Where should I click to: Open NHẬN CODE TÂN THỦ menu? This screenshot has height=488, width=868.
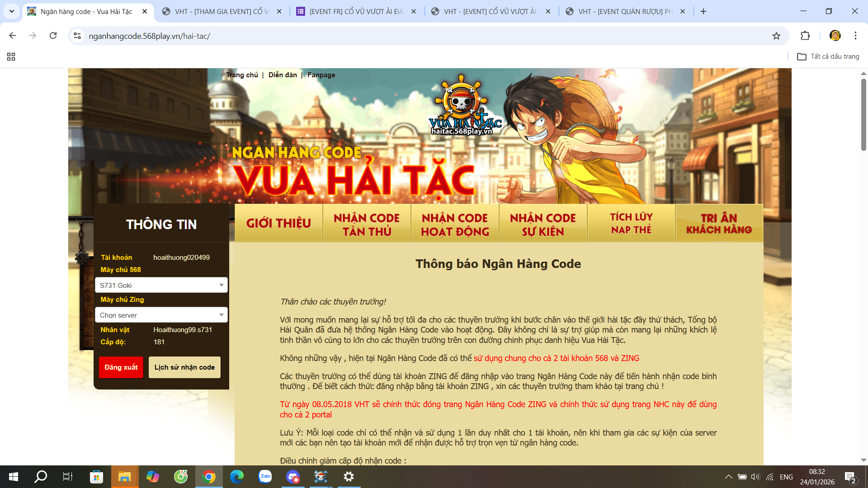point(367,223)
